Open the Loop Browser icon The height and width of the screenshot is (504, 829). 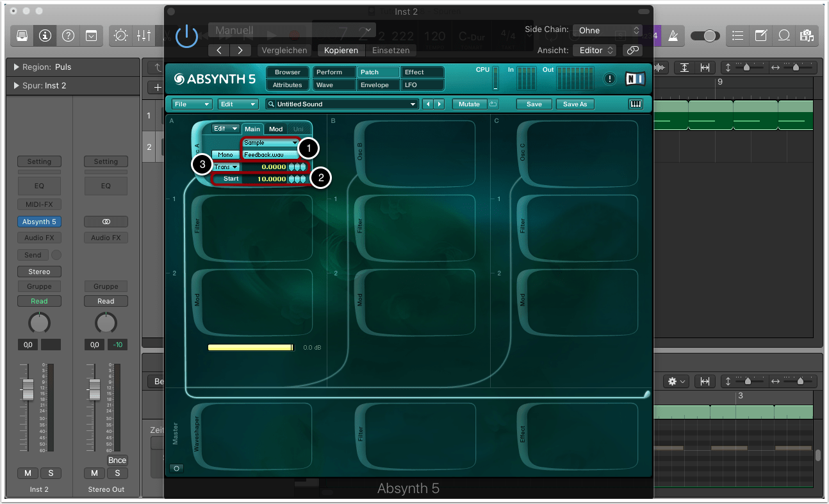click(784, 36)
